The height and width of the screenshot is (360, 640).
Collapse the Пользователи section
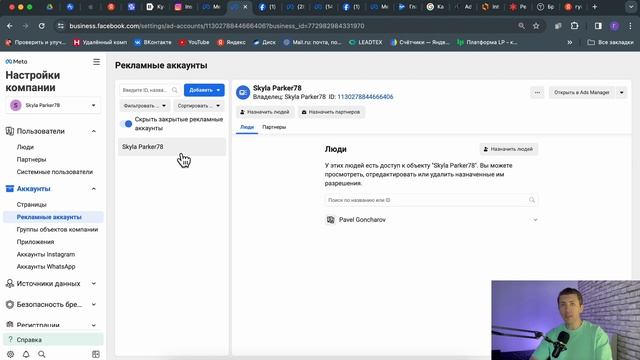tap(94, 131)
